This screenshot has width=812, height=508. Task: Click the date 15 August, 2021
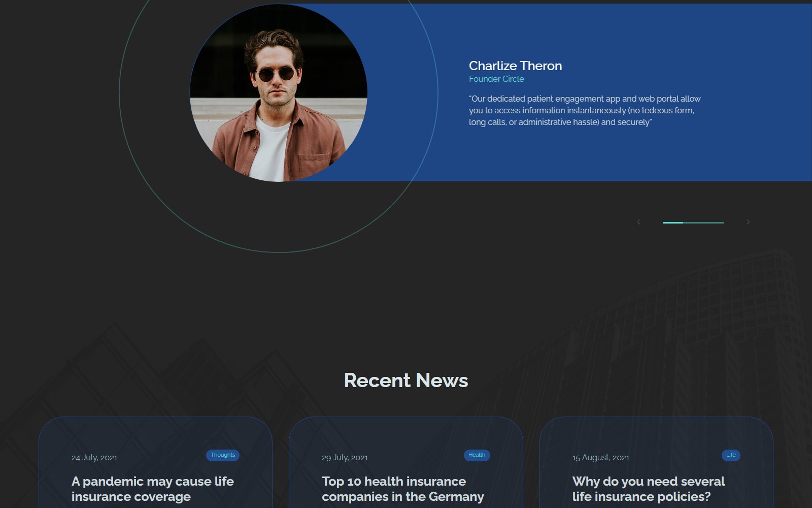[x=601, y=458]
